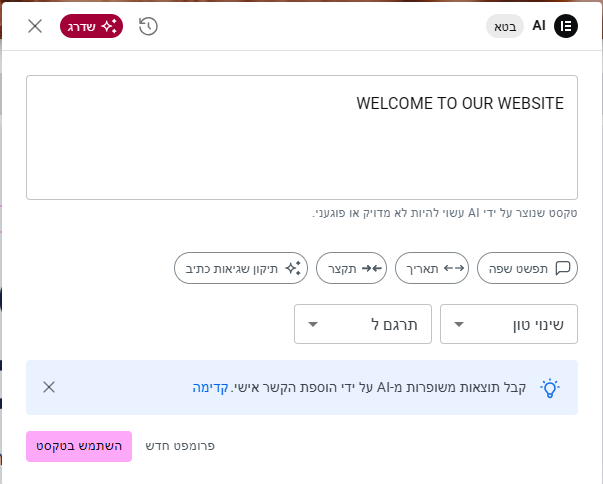Click the inward arrows shorten icon
Viewport: 603px width, 484px height.
click(372, 268)
